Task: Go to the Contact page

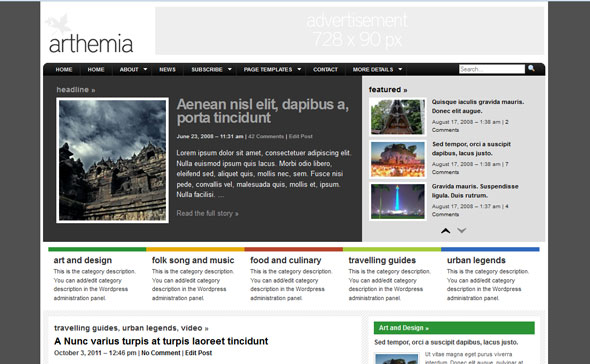Action: click(325, 70)
